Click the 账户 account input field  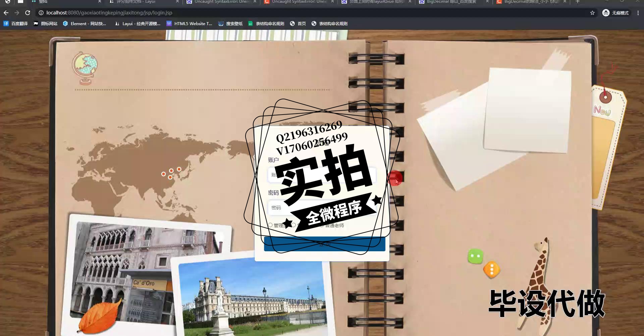[x=322, y=175]
